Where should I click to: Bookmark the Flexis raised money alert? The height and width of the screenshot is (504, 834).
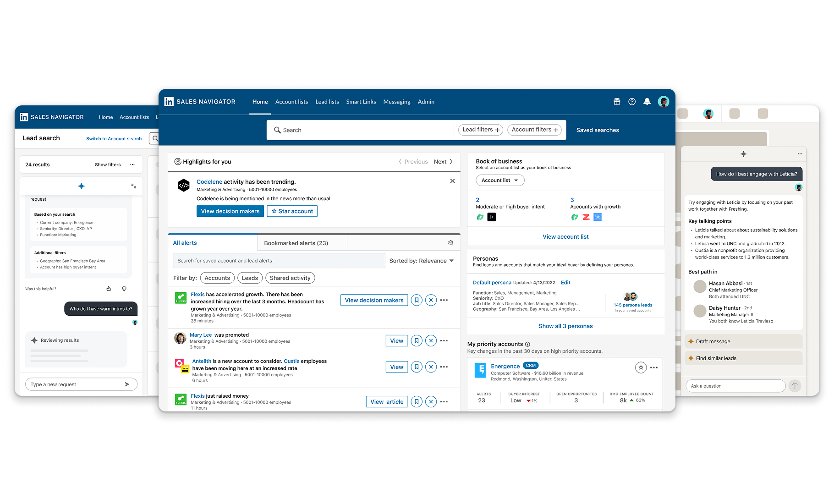pyautogui.click(x=417, y=401)
